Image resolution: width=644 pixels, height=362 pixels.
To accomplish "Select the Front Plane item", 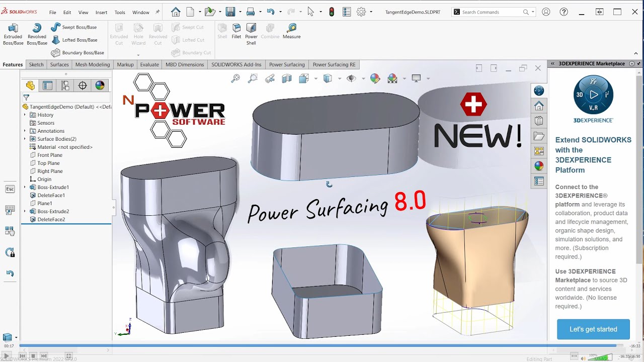I will pos(50,155).
